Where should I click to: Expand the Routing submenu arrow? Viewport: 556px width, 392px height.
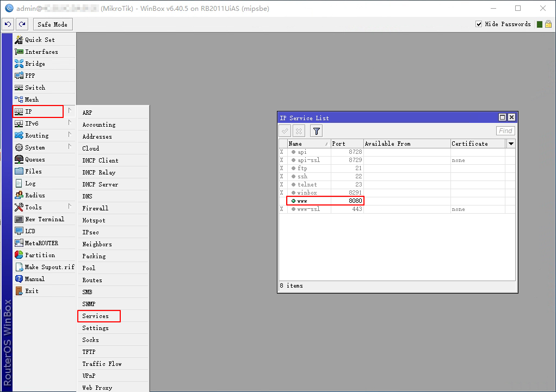[x=70, y=135]
